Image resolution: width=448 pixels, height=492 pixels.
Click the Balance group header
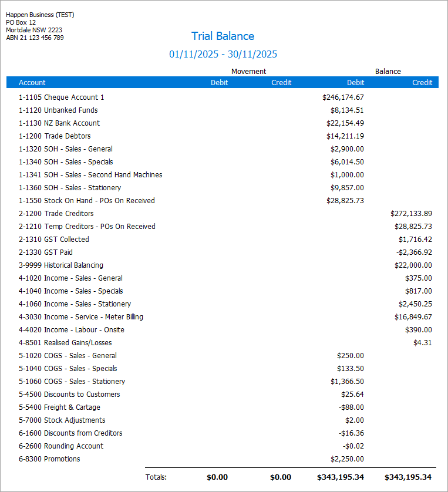coord(388,71)
